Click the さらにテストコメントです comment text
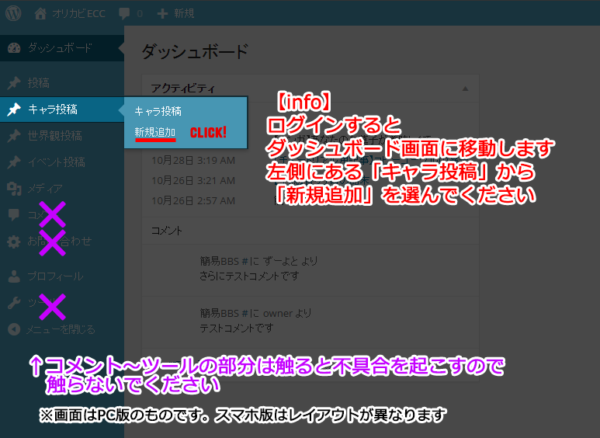Viewport: 600px width, 438px height. 249,276
